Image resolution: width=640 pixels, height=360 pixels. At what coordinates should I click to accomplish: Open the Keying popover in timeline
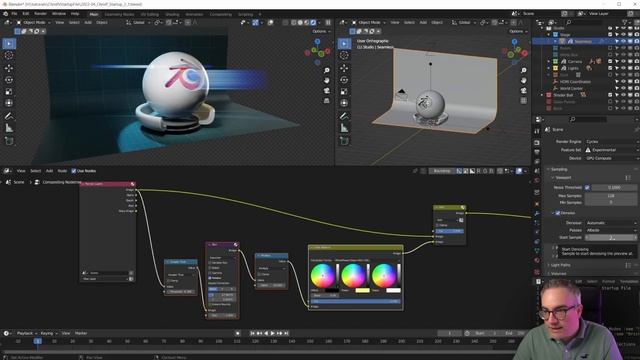pos(49,333)
